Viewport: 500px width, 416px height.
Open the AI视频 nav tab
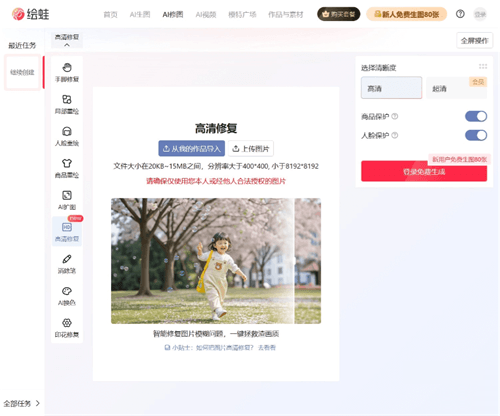coord(206,14)
